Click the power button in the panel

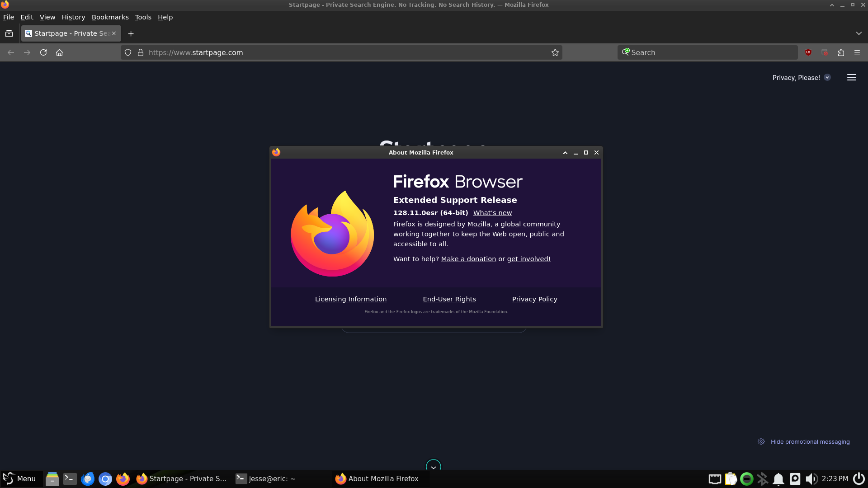pyautogui.click(x=859, y=479)
